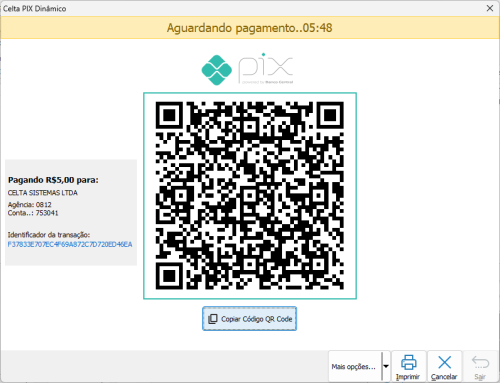Close the Celta PIX Dinâmico window
Viewport: 500px width, 383px height.
490,8
